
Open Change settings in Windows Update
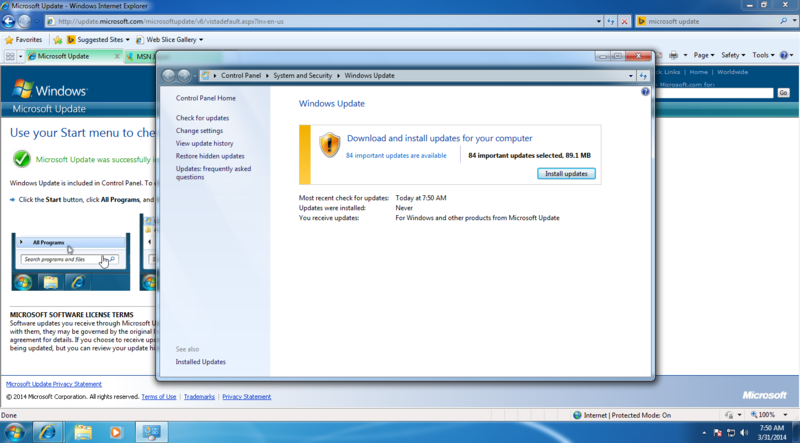point(199,131)
